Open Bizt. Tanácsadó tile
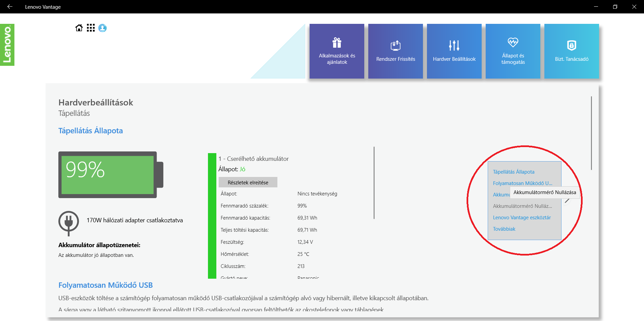This screenshot has width=644, height=321. pos(572,51)
